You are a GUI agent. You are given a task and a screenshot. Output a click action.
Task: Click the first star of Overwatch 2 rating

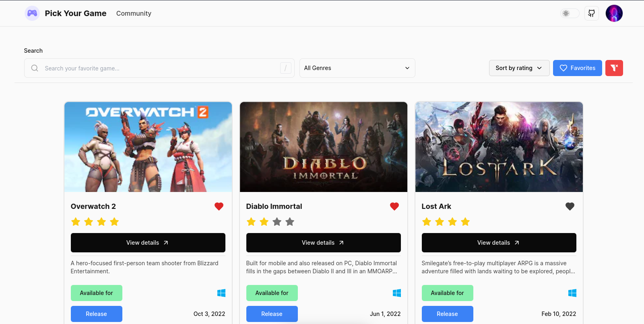coord(76,222)
